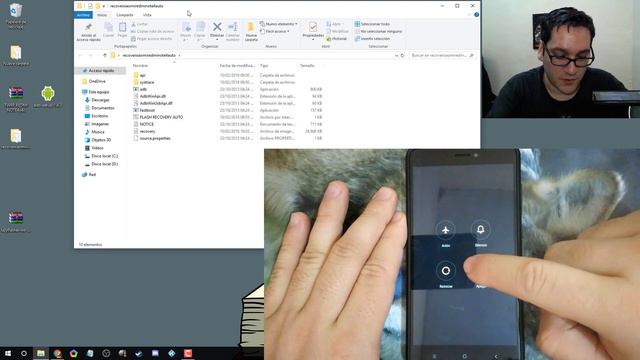Click Cambiar nombre in the ribbon
This screenshot has width=640, height=360.
(233, 32)
